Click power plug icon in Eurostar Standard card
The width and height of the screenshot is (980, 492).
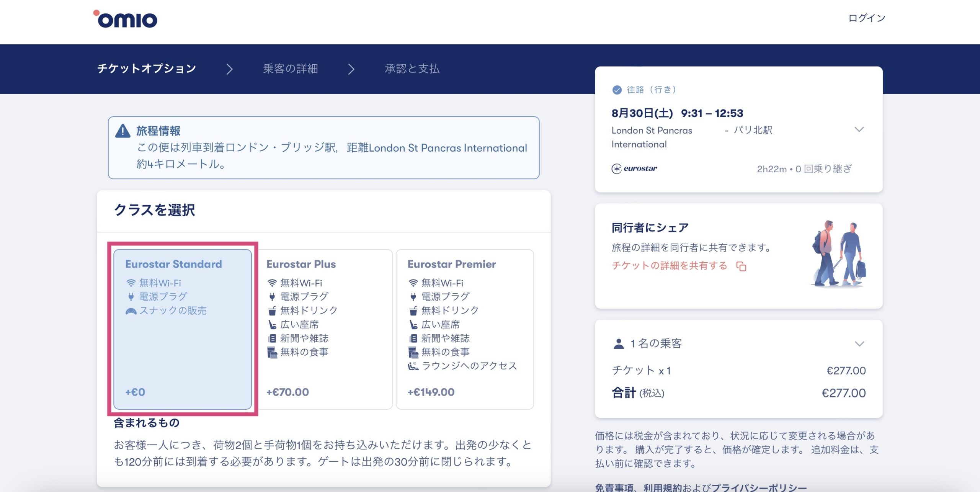[x=131, y=296]
